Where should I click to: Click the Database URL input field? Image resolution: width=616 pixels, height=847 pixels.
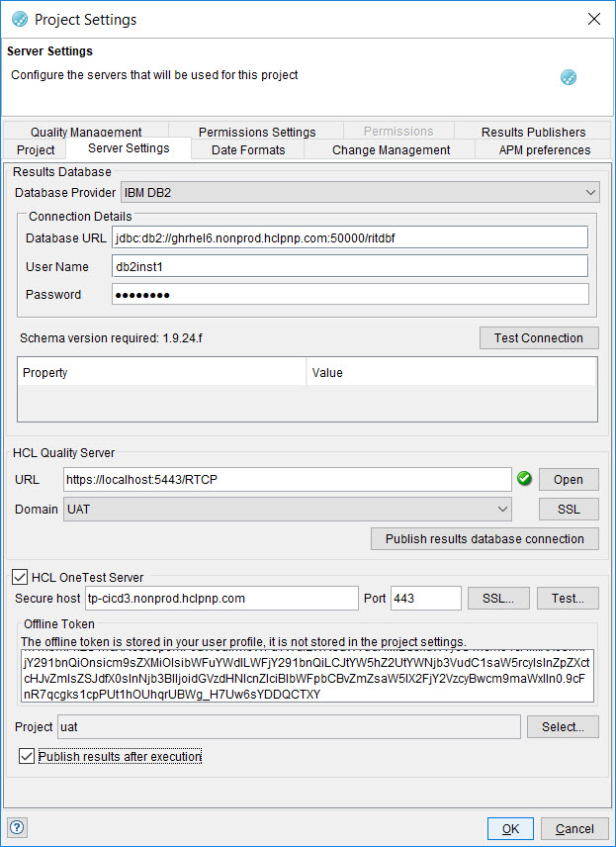[x=350, y=237]
